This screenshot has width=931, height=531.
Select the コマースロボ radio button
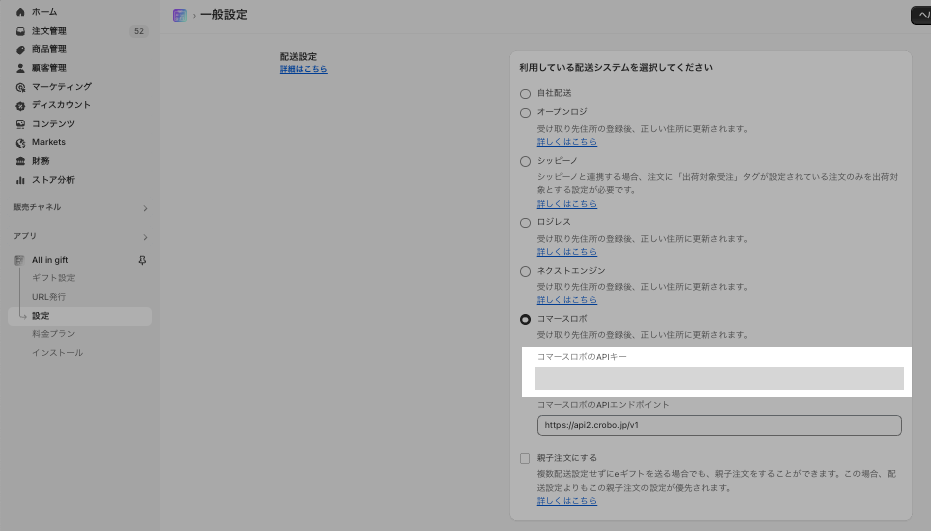(x=525, y=320)
